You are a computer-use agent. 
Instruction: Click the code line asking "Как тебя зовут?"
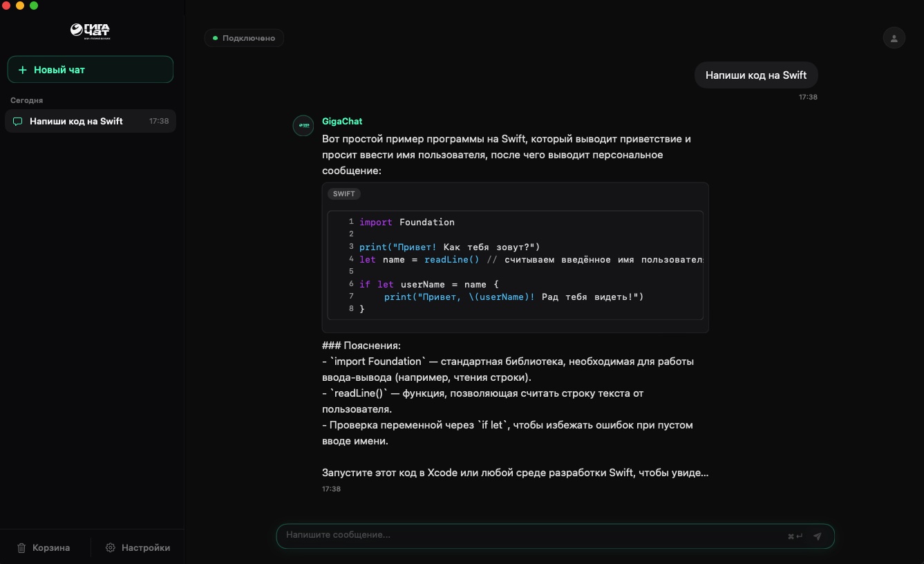coord(449,247)
